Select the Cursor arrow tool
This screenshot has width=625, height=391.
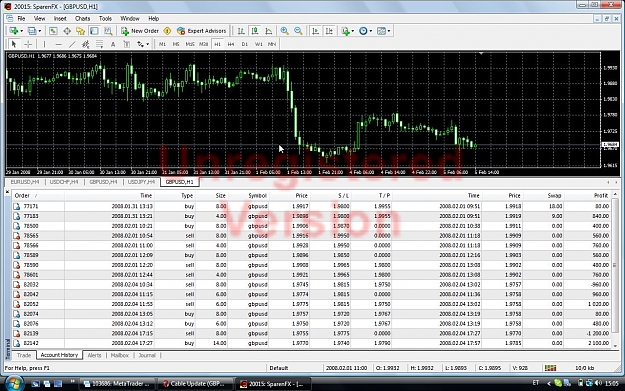click(14, 44)
